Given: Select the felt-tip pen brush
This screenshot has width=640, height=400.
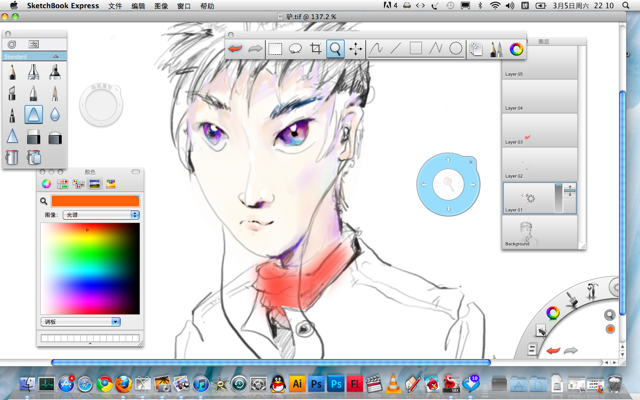Looking at the screenshot, I should coord(12,115).
